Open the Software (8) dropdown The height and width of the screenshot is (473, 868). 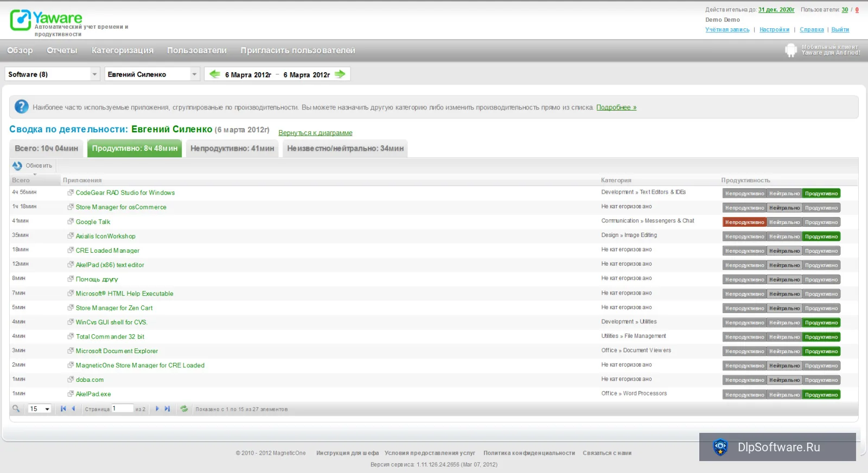52,74
